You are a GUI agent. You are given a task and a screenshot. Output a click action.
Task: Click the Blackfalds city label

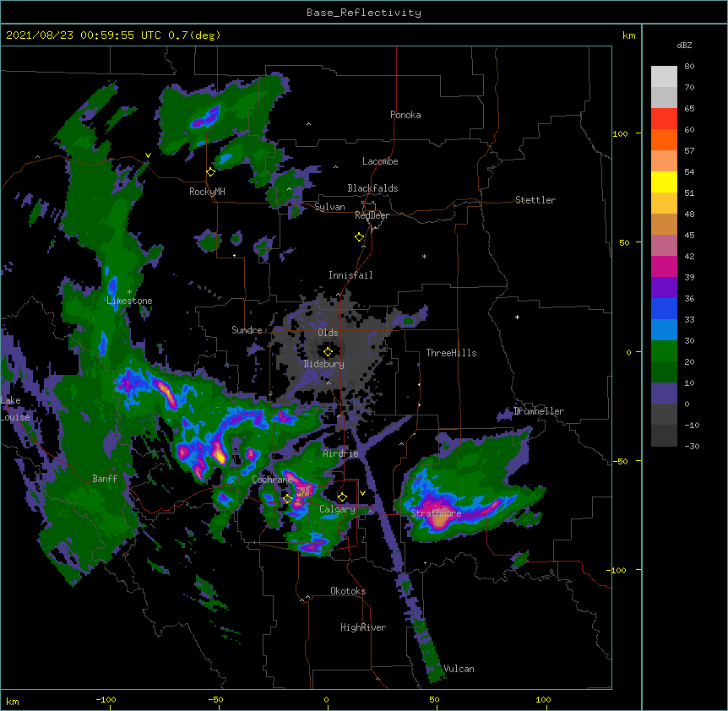[372, 188]
